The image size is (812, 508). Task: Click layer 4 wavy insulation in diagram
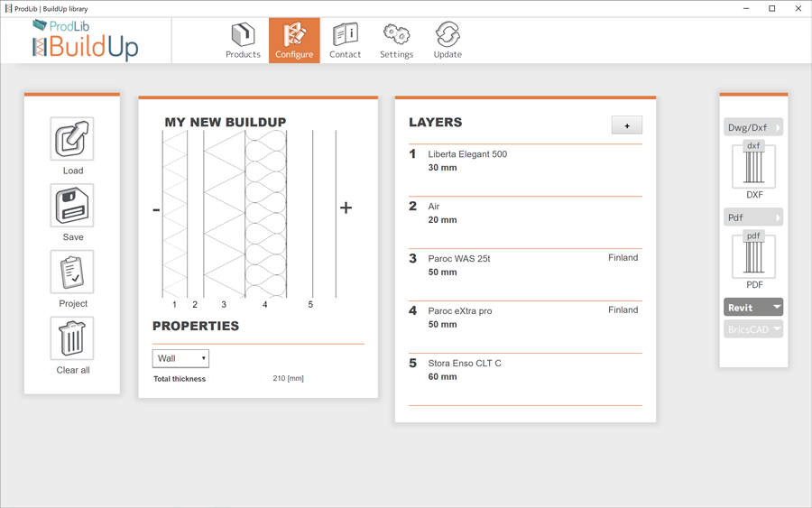[x=265, y=214]
